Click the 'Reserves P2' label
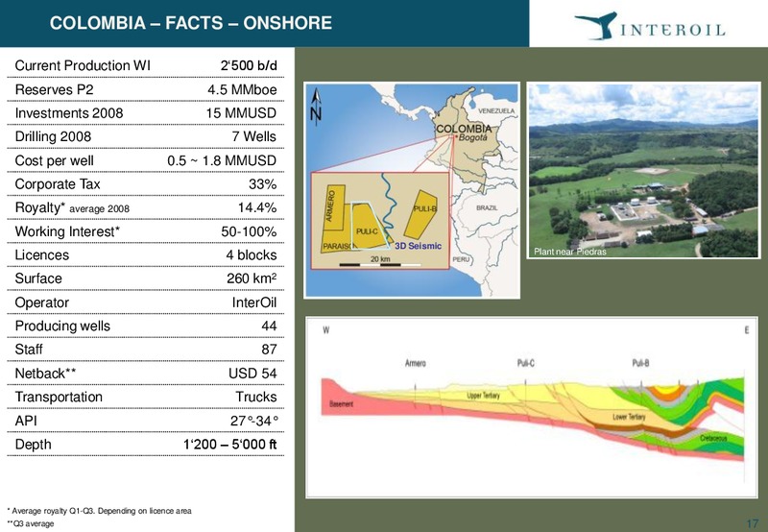This screenshot has width=768, height=532. click(54, 89)
